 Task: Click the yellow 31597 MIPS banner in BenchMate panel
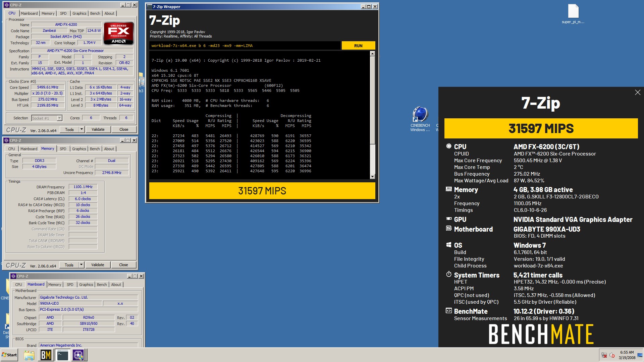point(541,128)
